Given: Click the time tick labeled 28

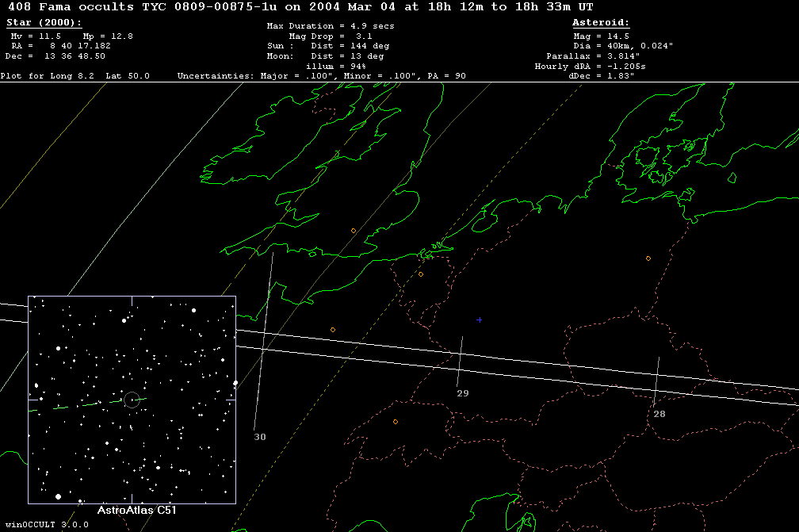Looking at the screenshot, I should (659, 414).
